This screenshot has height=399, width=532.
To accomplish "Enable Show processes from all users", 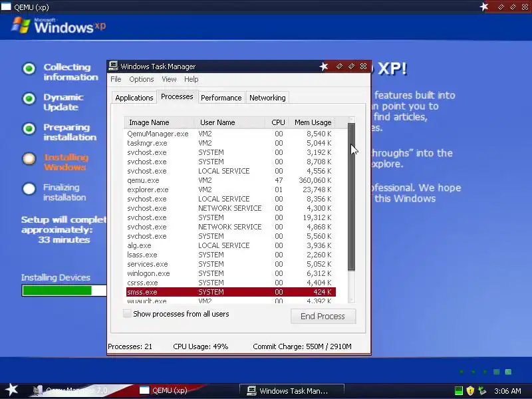I will click(x=127, y=313).
